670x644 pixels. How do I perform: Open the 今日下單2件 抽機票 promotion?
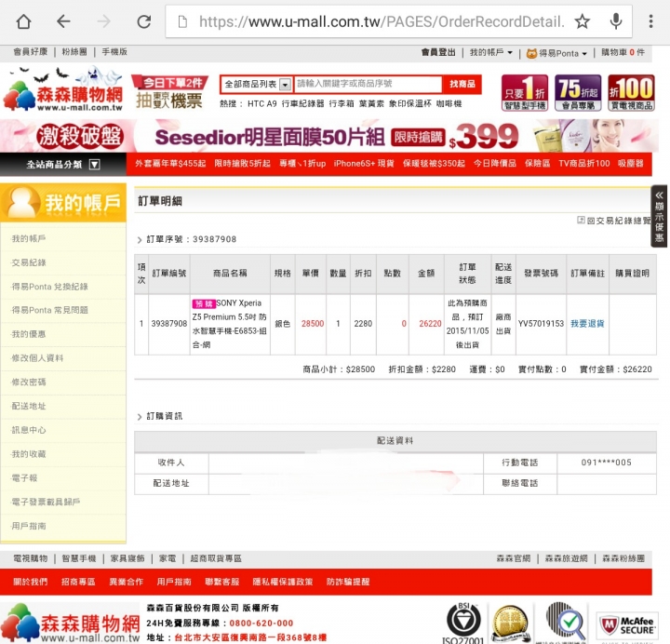point(170,91)
